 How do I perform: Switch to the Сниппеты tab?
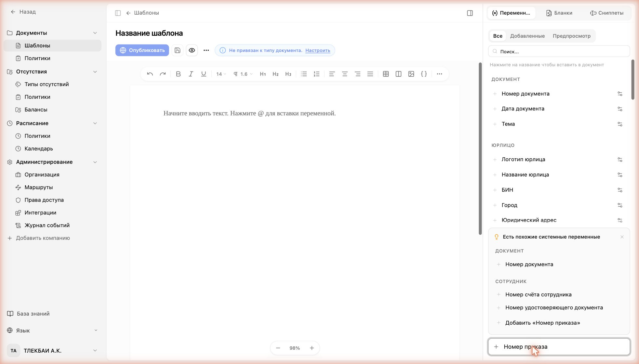(607, 13)
